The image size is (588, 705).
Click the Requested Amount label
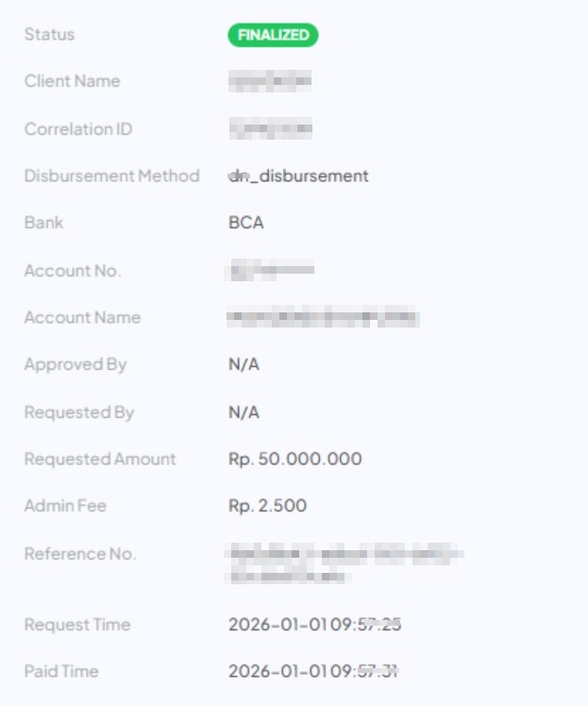[x=100, y=460]
